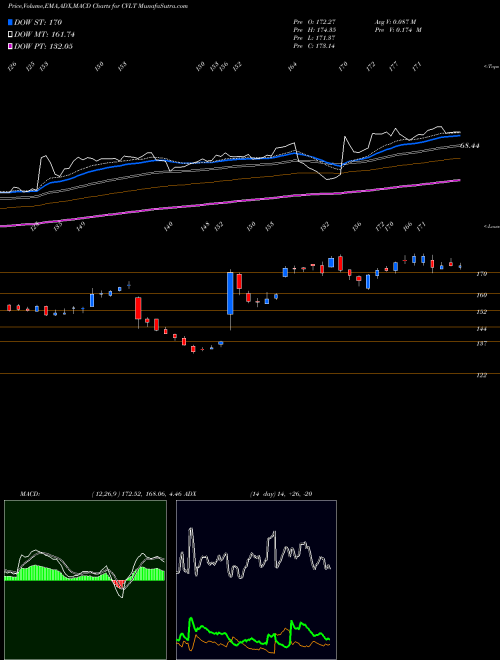
Task: Click the 'MACD:' panel label
Action: point(29,493)
